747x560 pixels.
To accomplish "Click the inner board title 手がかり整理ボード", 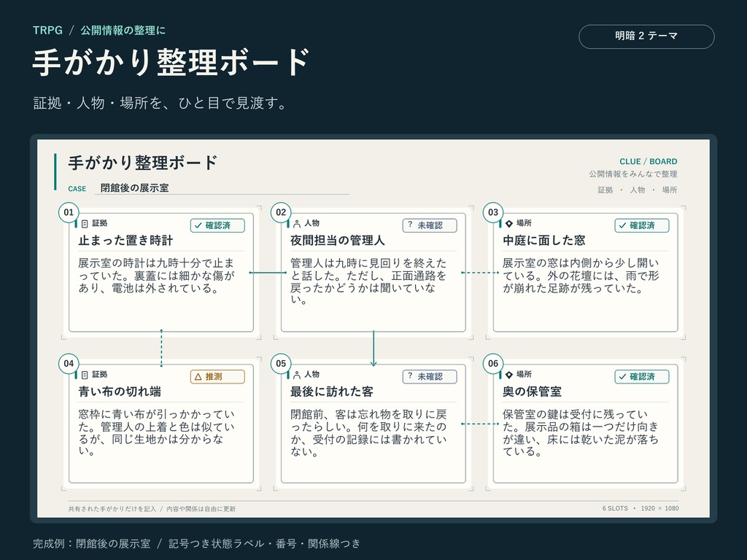I will click(x=143, y=163).
